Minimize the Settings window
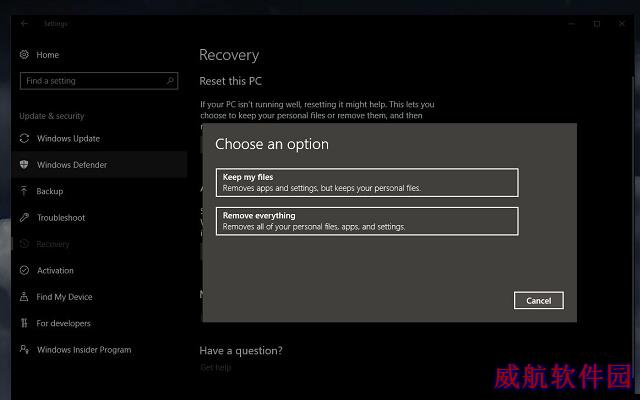 click(x=572, y=24)
